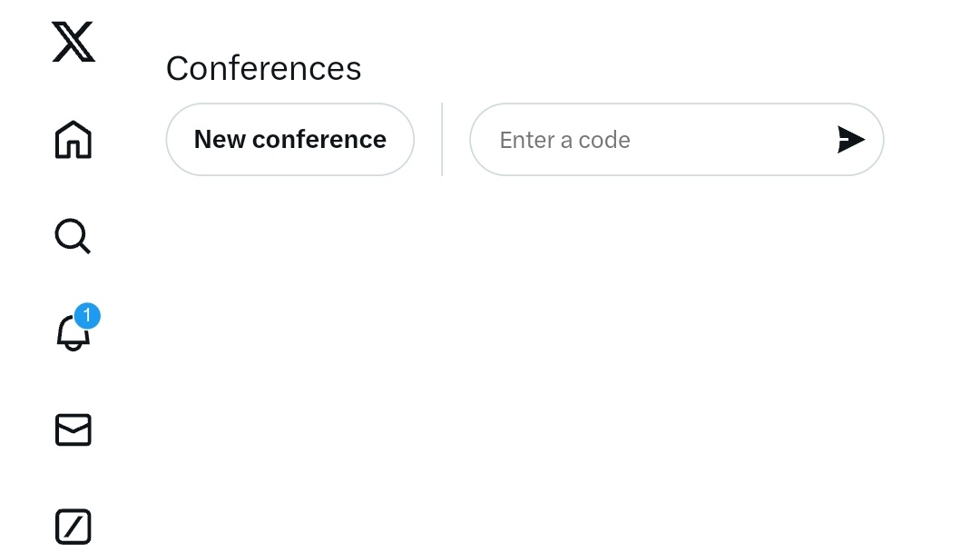The height and width of the screenshot is (552, 980).
Task: Start a New conference
Action: 290,140
